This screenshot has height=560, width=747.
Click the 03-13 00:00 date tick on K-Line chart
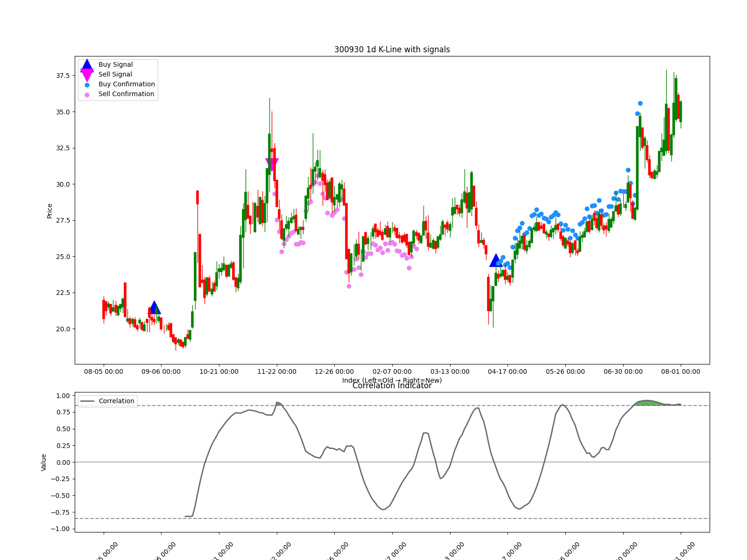(450, 372)
